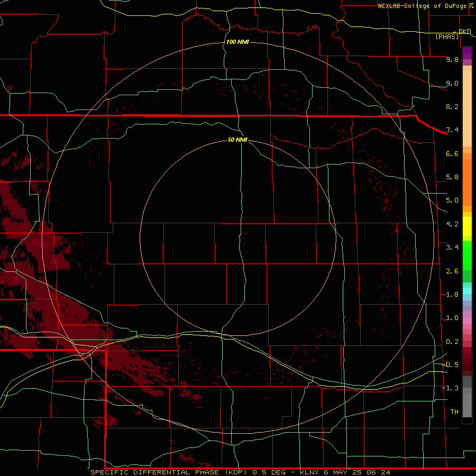
Task: Click the 9.8 scale value
Action: 452,59
